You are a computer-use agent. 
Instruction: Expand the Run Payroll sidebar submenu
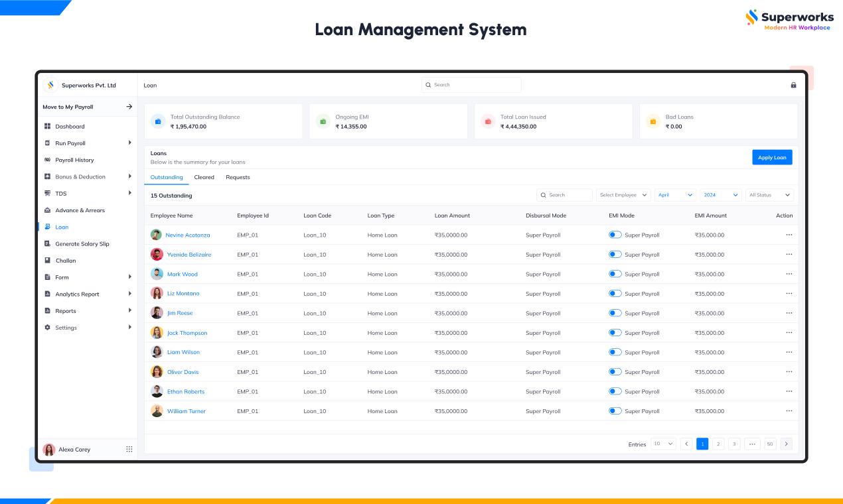coord(129,143)
